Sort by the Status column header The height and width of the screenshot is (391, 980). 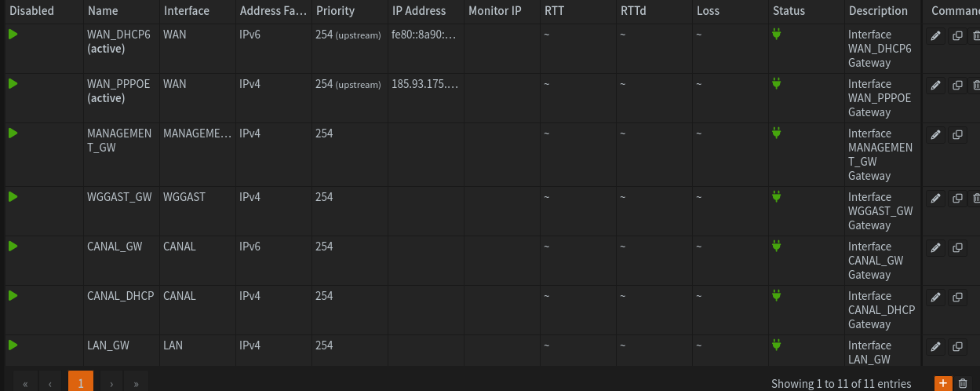tap(789, 11)
